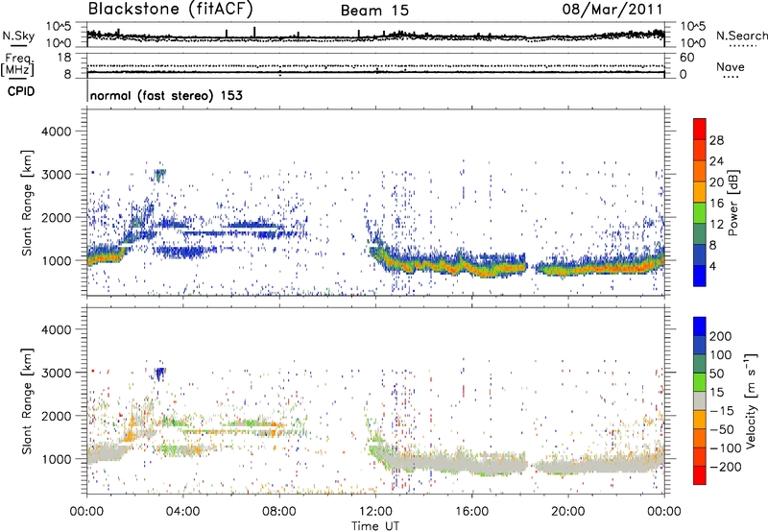
Task: Click the '200' tick on Velocity colorbar
Action: (721, 336)
